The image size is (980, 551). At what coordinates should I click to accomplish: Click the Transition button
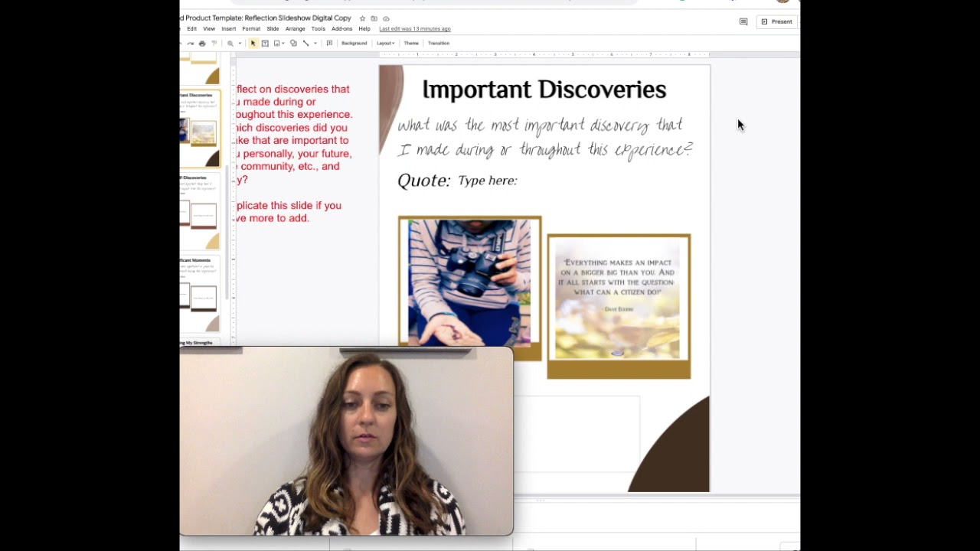click(439, 44)
